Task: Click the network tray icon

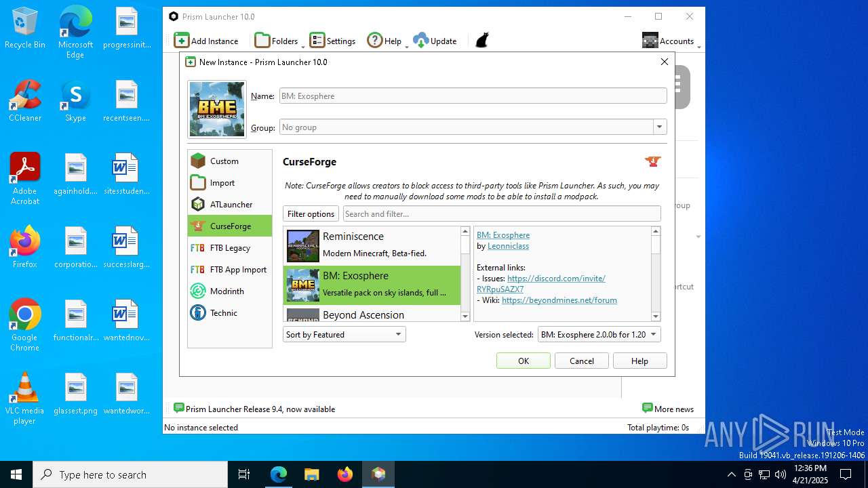Action: 764,474
